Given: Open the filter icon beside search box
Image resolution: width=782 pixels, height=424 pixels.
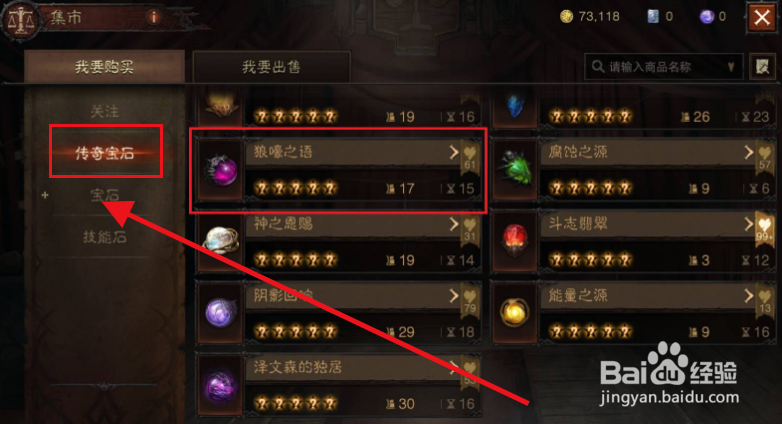Looking at the screenshot, I should point(762,66).
